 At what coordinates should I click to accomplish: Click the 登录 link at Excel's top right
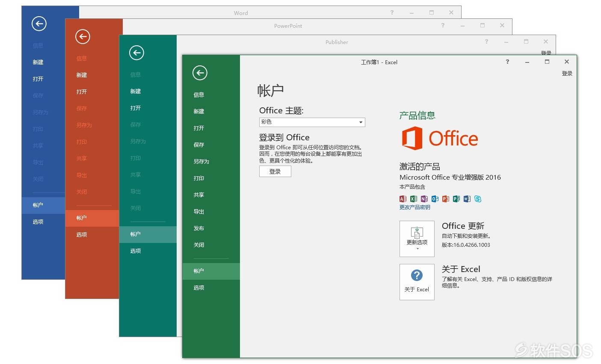click(x=567, y=74)
